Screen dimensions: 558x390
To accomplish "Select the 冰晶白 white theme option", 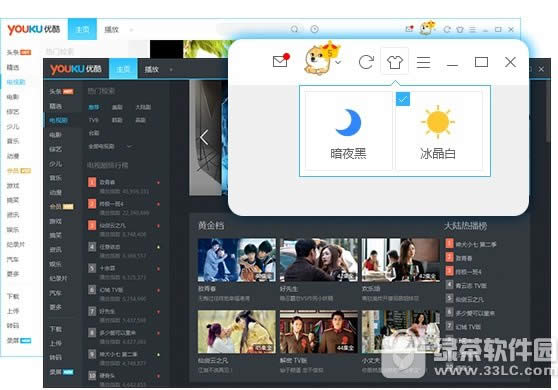I will [438, 131].
